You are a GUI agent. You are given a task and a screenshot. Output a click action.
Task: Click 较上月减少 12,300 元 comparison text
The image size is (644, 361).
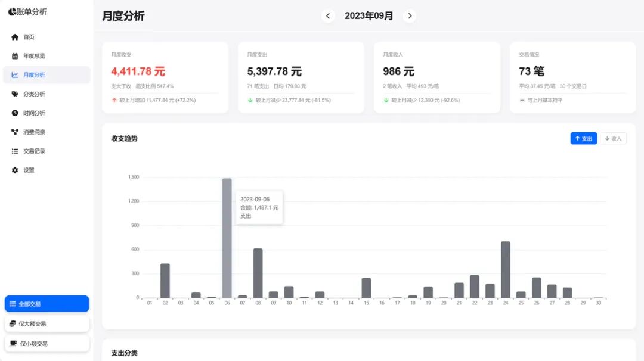pyautogui.click(x=426, y=100)
